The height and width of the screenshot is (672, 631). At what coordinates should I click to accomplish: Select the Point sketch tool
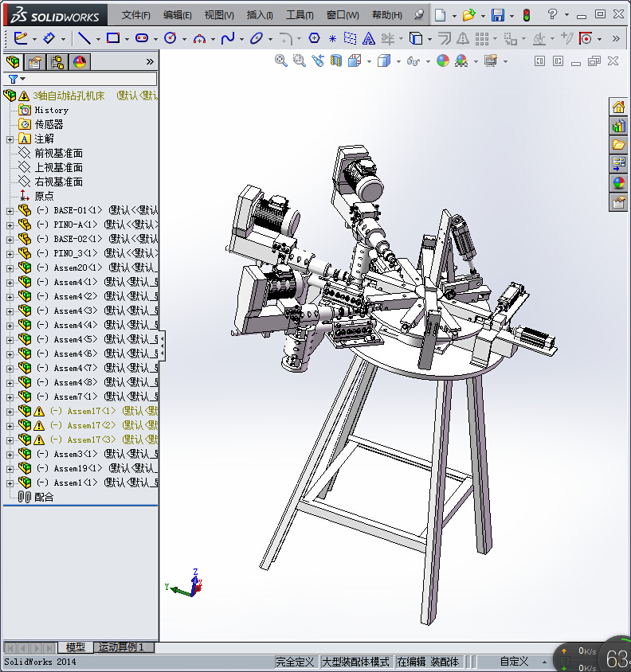(332, 38)
